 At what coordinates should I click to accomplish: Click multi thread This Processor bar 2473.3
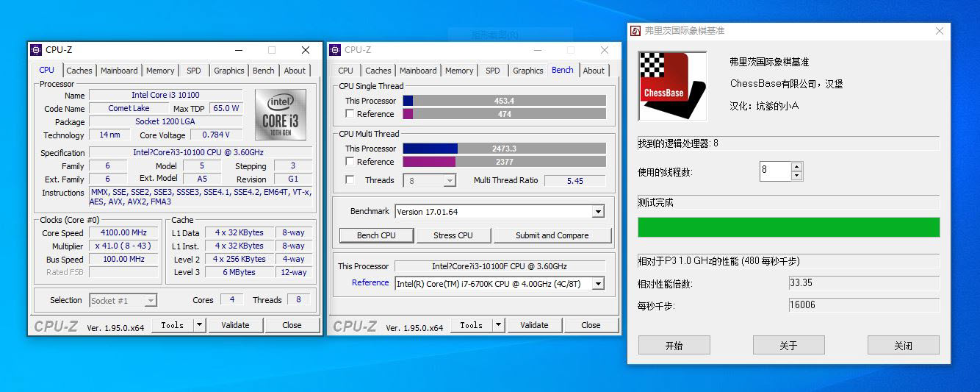pos(504,149)
